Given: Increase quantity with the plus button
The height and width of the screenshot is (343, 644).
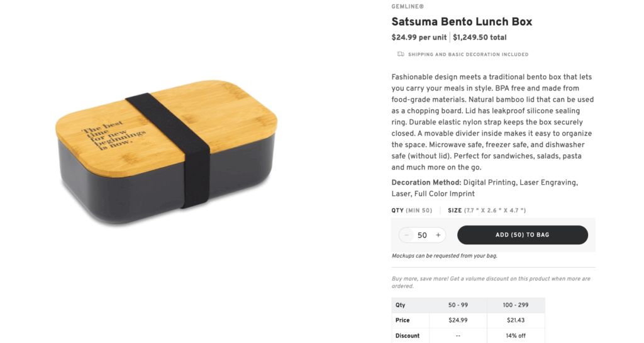Looking at the screenshot, I should coord(438,235).
